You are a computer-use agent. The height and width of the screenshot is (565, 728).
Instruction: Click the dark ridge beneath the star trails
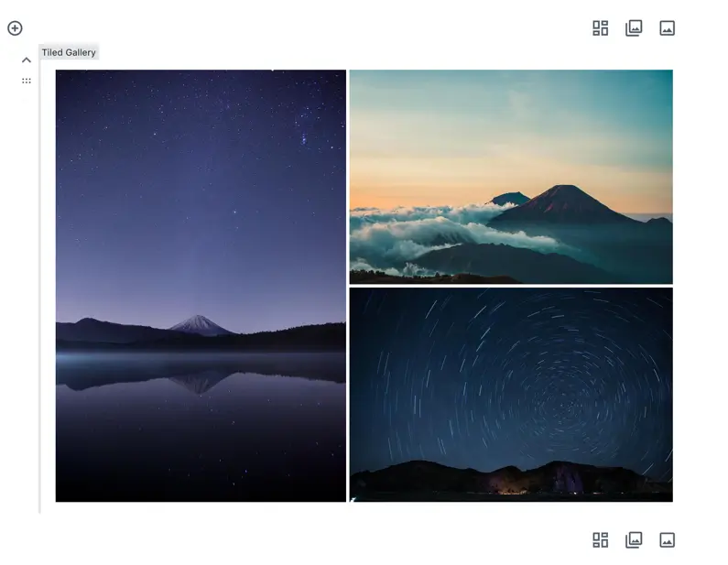pos(511,478)
